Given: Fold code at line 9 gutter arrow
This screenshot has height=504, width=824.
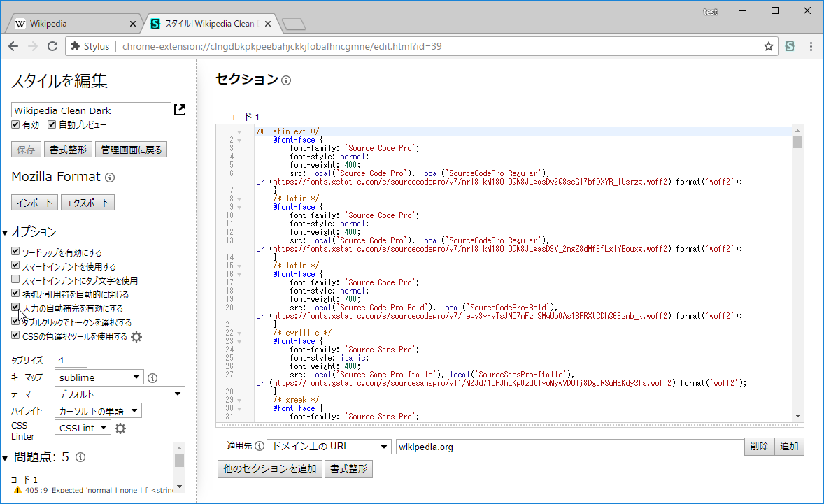Looking at the screenshot, I should 240,208.
